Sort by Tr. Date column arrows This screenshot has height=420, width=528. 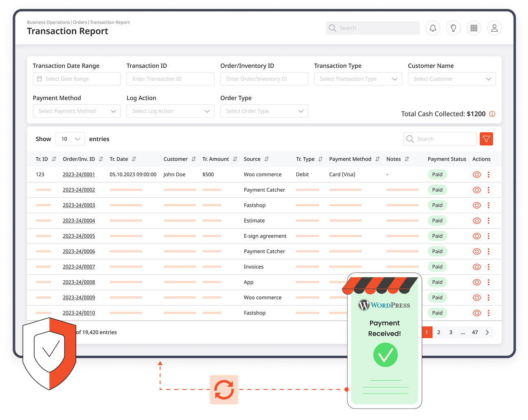[x=134, y=159]
